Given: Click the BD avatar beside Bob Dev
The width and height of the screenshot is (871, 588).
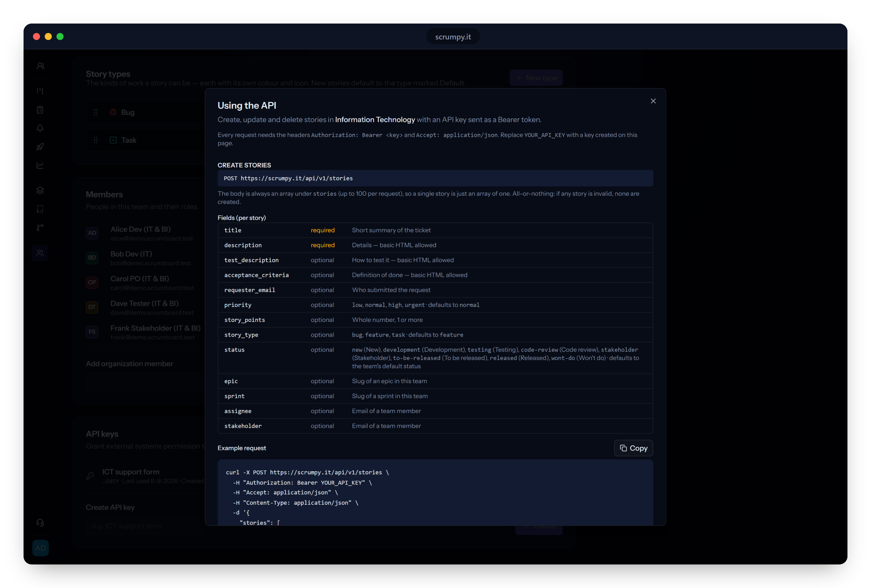Looking at the screenshot, I should [92, 258].
